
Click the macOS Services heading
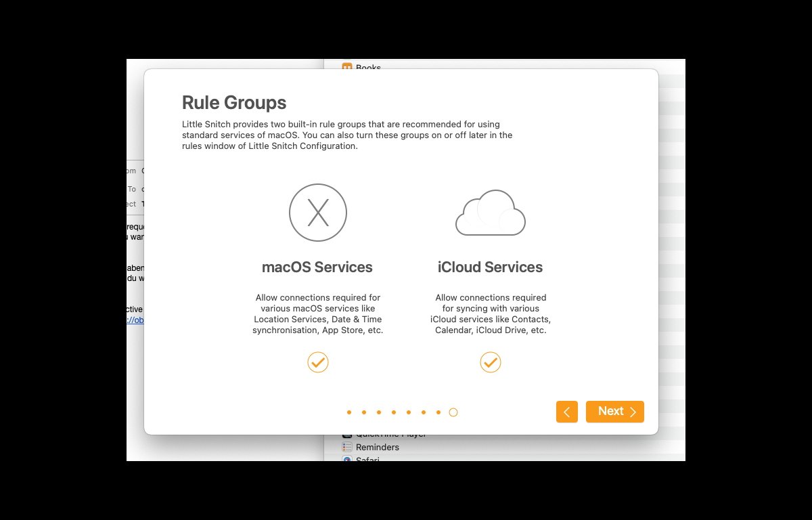[x=317, y=267]
